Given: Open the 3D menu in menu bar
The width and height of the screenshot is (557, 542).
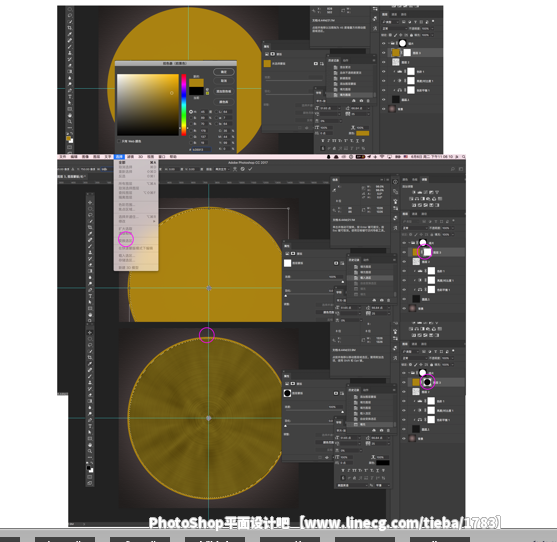Looking at the screenshot, I should pos(141,157).
